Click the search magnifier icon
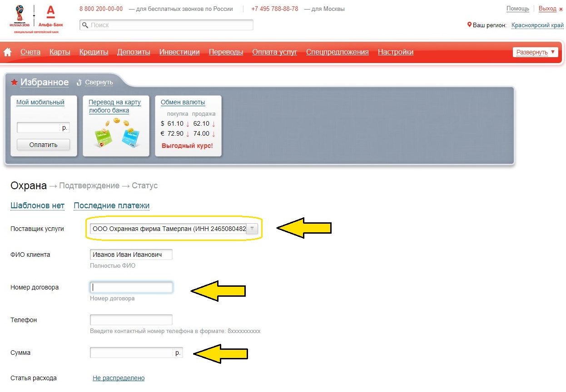 (84, 25)
